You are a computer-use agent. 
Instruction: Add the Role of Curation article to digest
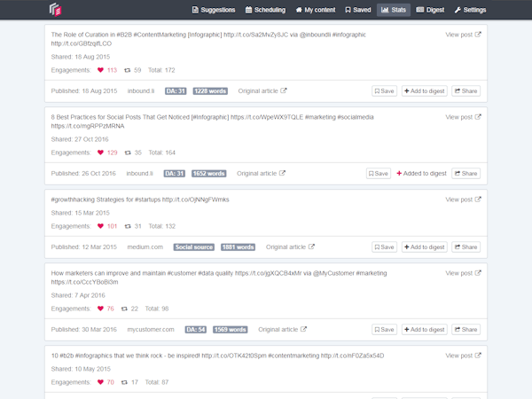(425, 90)
